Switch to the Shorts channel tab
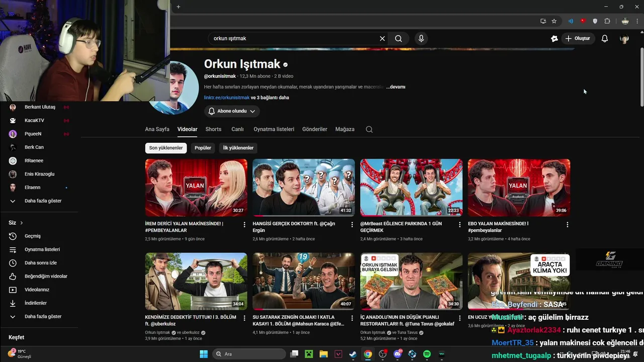 click(x=213, y=129)
